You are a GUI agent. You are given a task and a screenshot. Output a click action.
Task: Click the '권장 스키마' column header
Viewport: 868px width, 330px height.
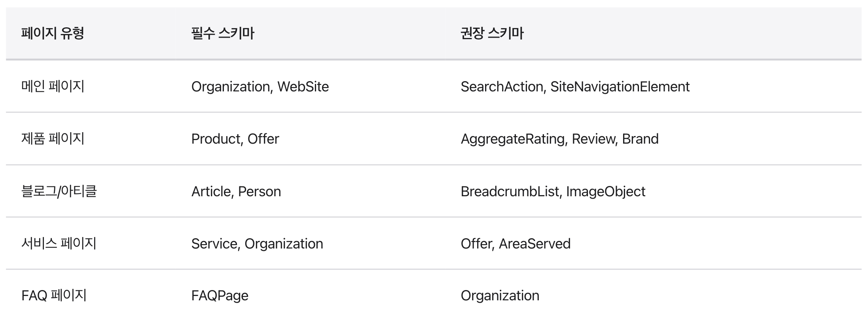[x=492, y=33]
